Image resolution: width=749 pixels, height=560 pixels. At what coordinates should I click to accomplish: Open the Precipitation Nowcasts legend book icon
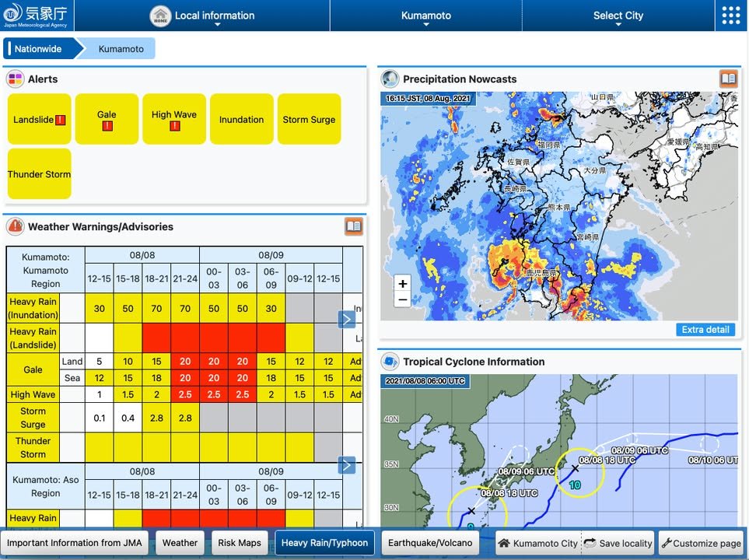coord(728,79)
